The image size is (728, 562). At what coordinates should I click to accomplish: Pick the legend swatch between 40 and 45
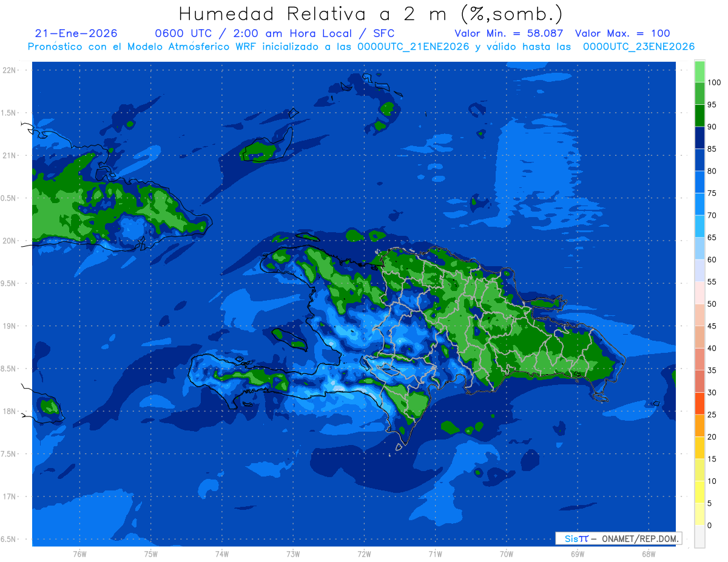(x=699, y=337)
